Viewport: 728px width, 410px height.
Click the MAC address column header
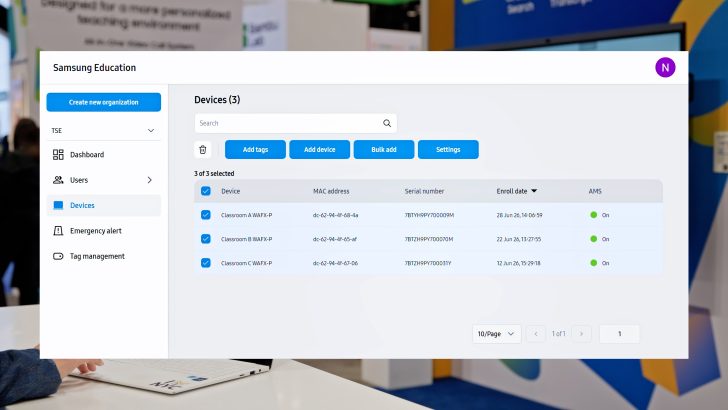click(x=331, y=191)
